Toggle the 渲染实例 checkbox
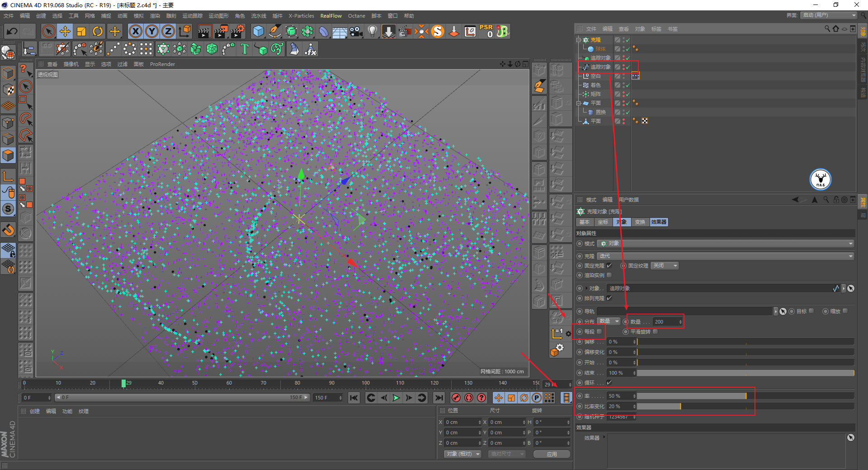This screenshot has height=470, width=868. pos(609,275)
